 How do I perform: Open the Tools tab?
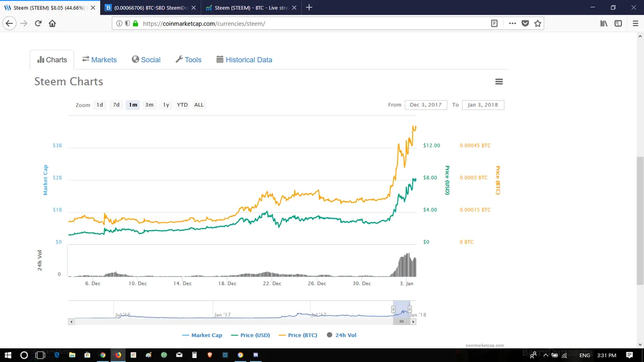[188, 60]
